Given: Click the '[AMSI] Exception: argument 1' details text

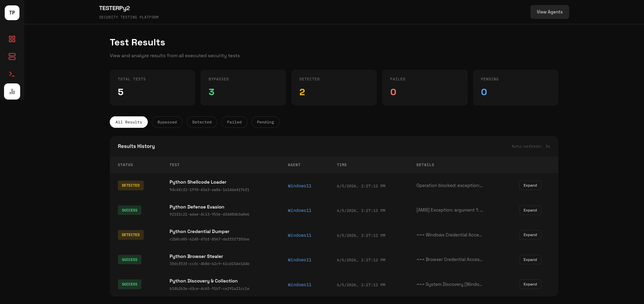Looking at the screenshot, I should (450, 210).
